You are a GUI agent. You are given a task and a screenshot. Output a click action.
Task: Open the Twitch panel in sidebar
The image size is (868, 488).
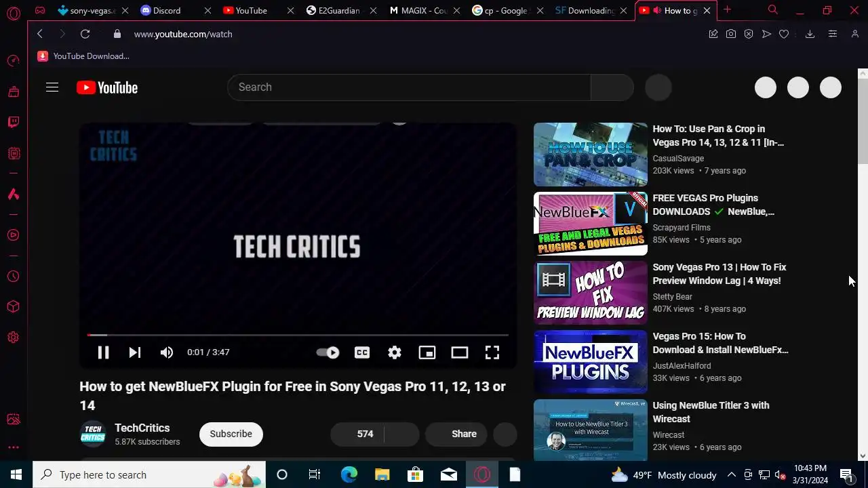(x=14, y=123)
